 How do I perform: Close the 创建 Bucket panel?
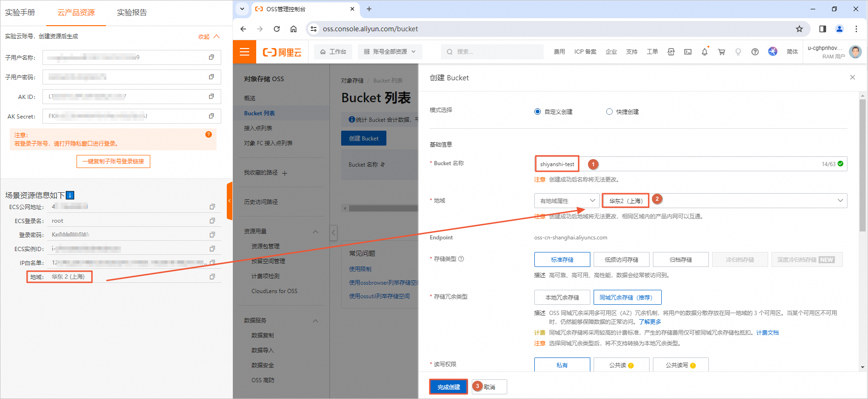(853, 77)
